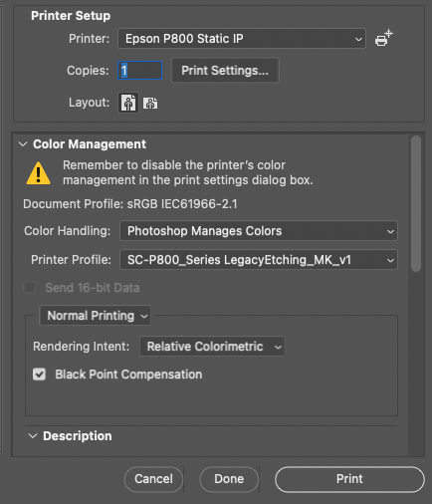432x504 pixels.
Task: Click into the Copies input field
Action: (139, 71)
